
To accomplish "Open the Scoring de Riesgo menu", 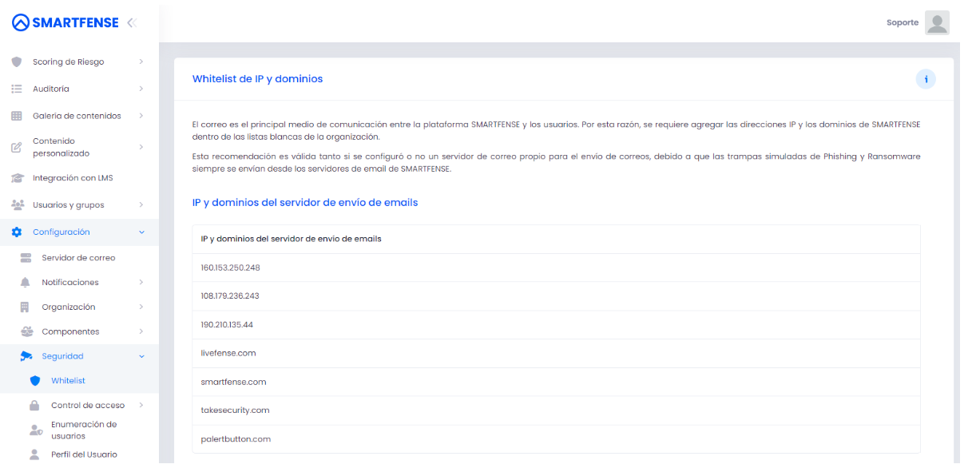I will (69, 61).
